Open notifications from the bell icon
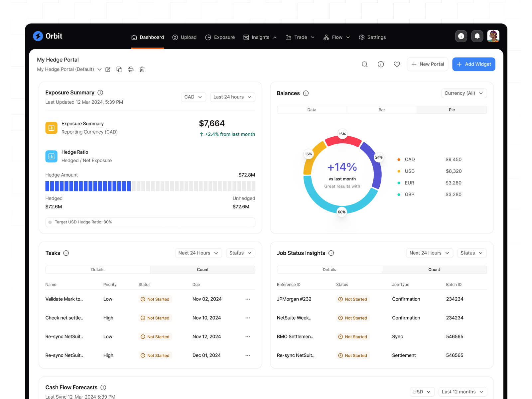 [x=477, y=36]
